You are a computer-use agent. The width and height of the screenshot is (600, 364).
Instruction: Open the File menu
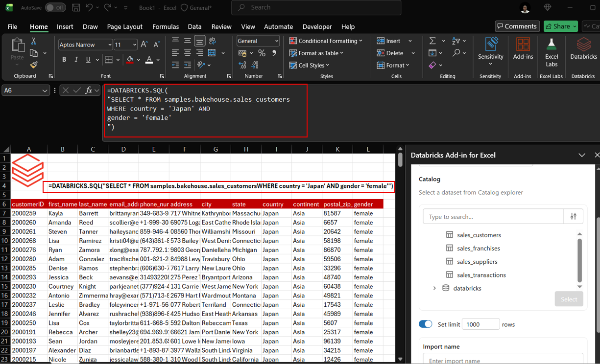(x=12, y=27)
